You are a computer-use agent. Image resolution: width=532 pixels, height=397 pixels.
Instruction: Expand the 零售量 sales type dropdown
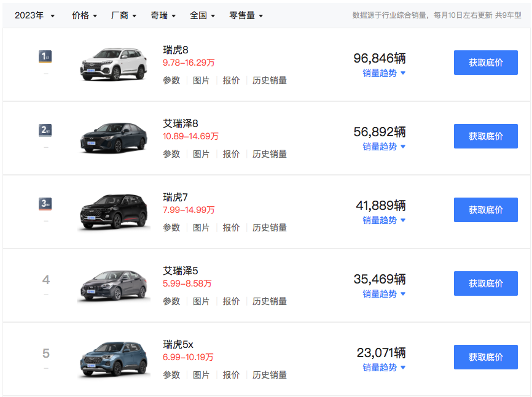pyautogui.click(x=246, y=15)
